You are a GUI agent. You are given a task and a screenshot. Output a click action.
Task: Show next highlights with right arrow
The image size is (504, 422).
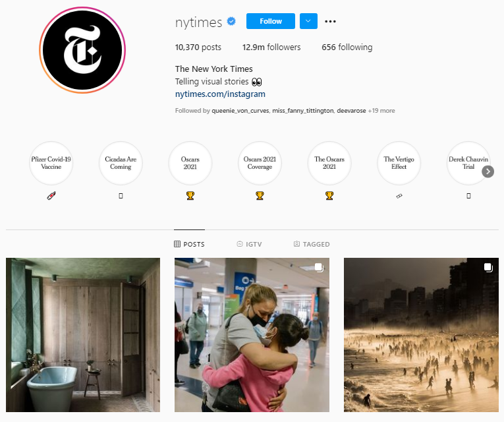(488, 171)
